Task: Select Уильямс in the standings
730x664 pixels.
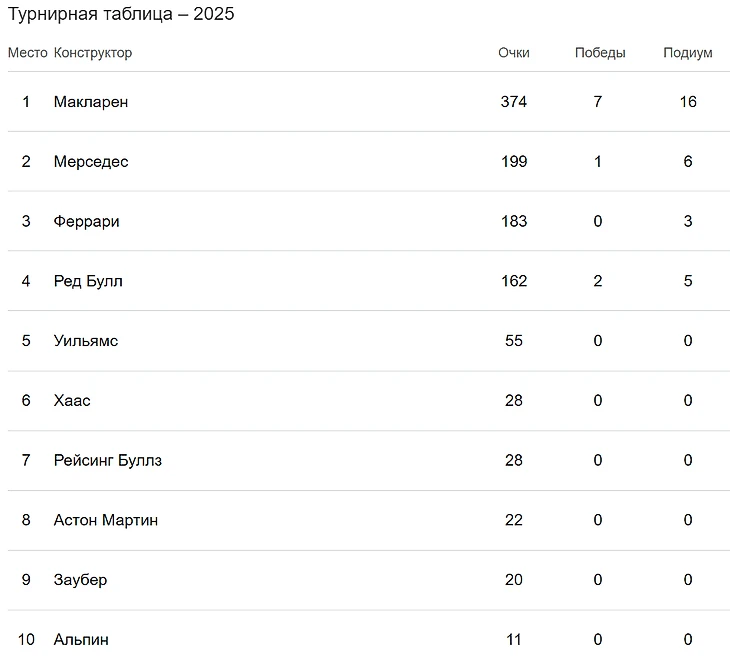Action: (x=85, y=341)
